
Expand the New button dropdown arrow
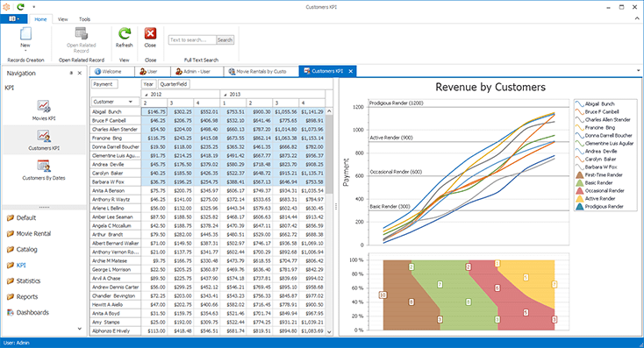pos(25,51)
